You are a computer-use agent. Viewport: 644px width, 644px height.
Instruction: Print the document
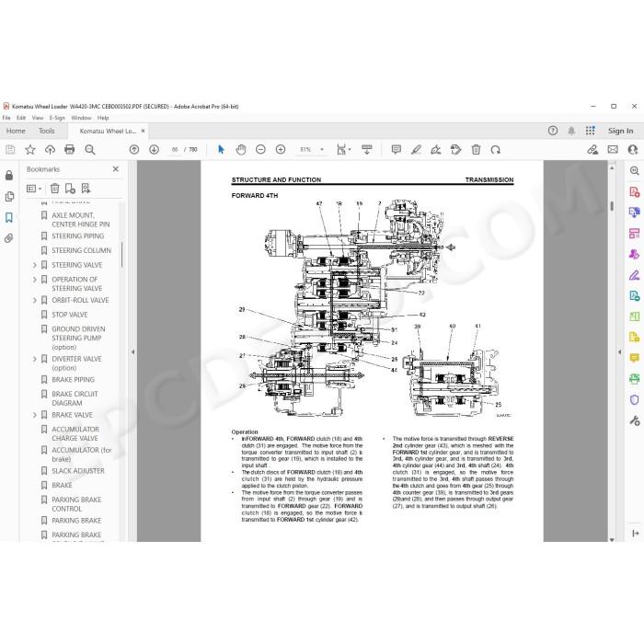point(69,150)
